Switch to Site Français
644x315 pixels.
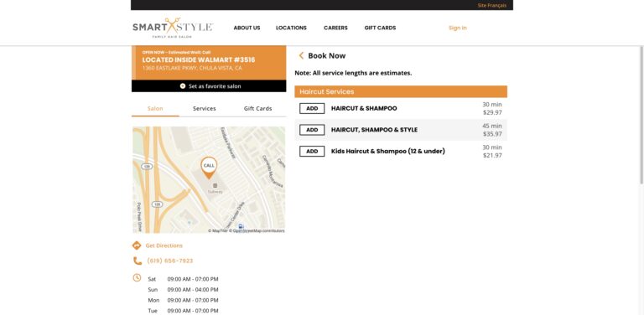[x=491, y=5]
